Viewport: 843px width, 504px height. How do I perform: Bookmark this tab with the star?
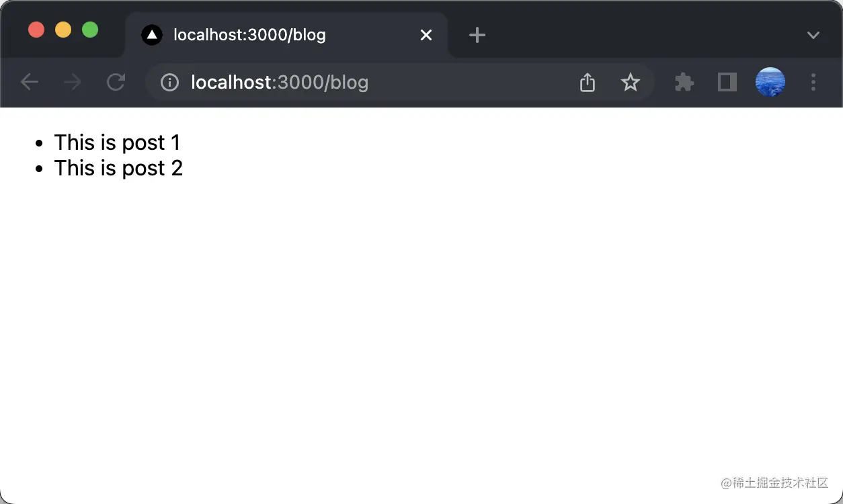[630, 83]
